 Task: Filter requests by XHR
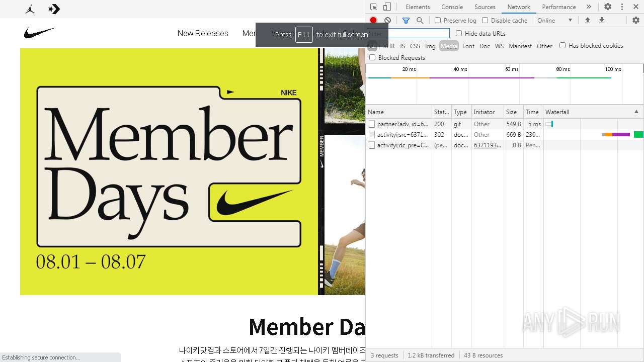389,46
